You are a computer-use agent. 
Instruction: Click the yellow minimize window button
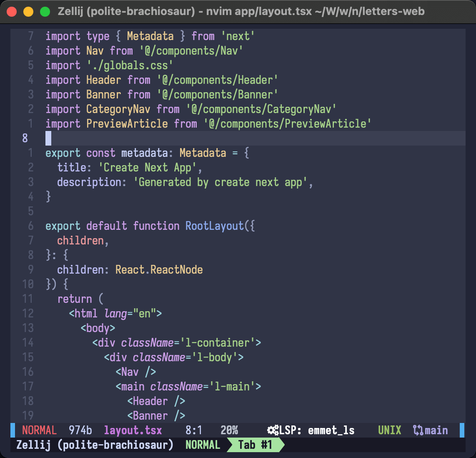[28, 12]
